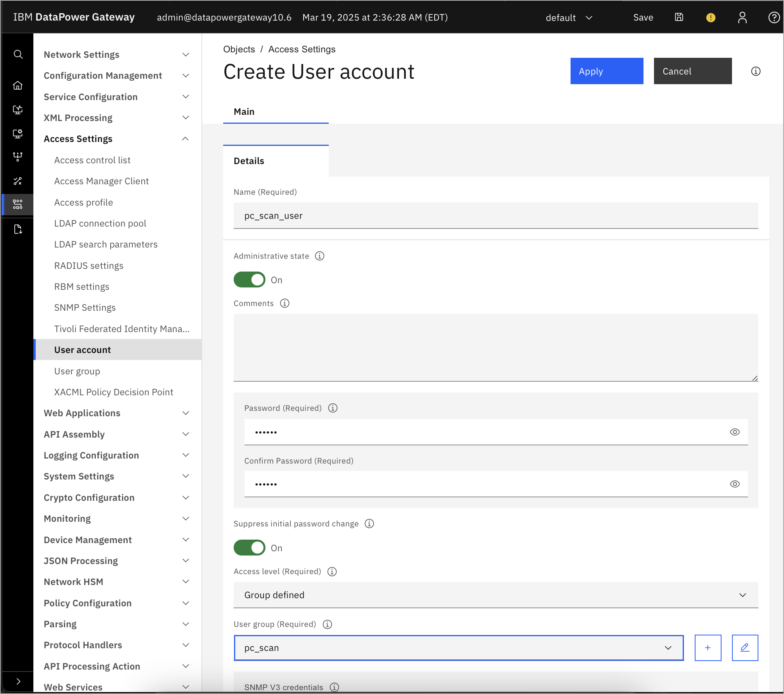Open the monitor status icon in rail
This screenshot has width=784, height=694.
tap(18, 110)
